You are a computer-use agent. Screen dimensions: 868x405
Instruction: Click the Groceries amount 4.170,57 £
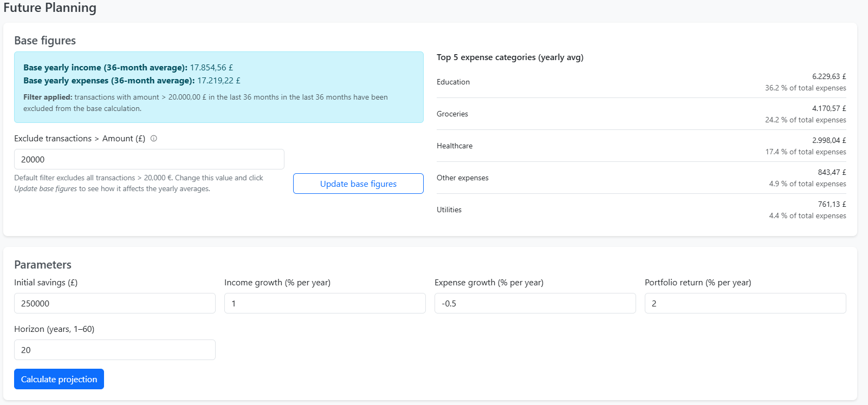click(829, 108)
